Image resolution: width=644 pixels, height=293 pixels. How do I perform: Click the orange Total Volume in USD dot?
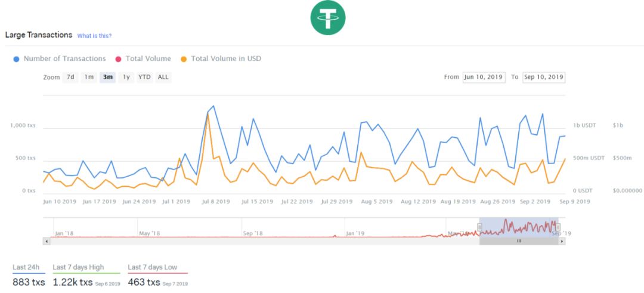[x=184, y=58]
